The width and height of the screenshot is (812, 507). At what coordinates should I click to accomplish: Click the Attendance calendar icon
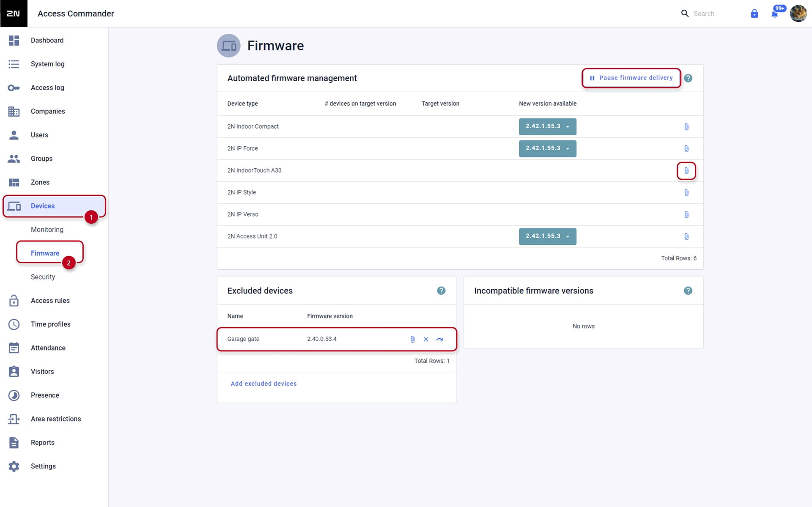click(14, 348)
